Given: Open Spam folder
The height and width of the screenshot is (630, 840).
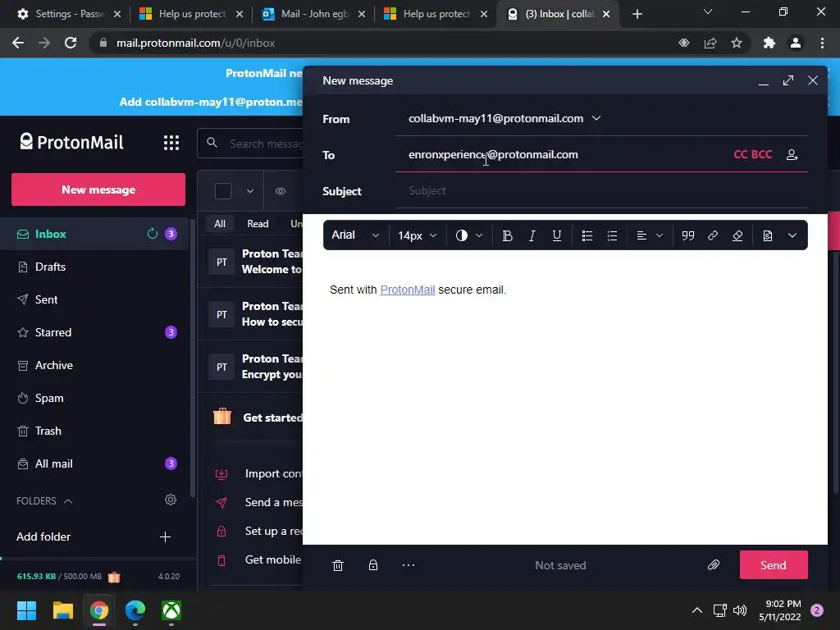Looking at the screenshot, I should [x=94, y=398].
